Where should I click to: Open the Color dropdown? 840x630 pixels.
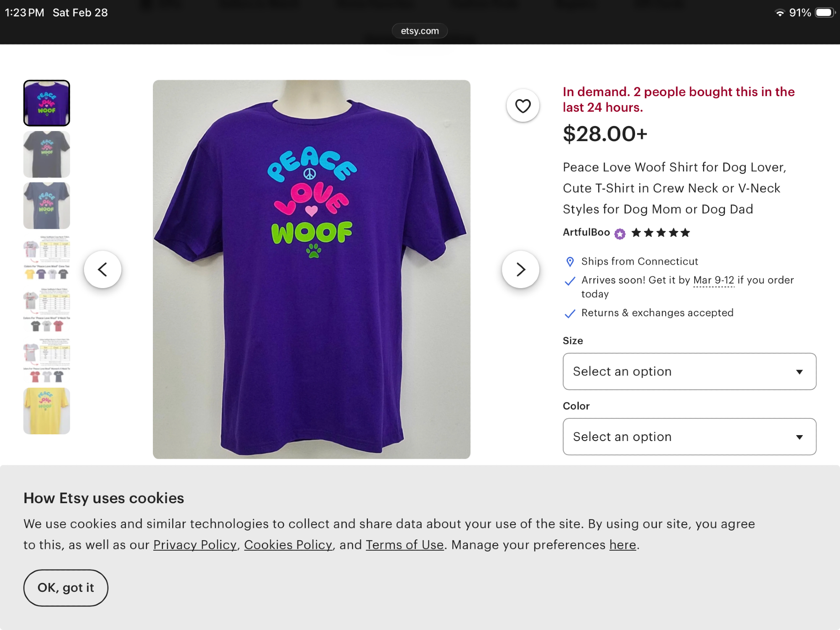[689, 436]
